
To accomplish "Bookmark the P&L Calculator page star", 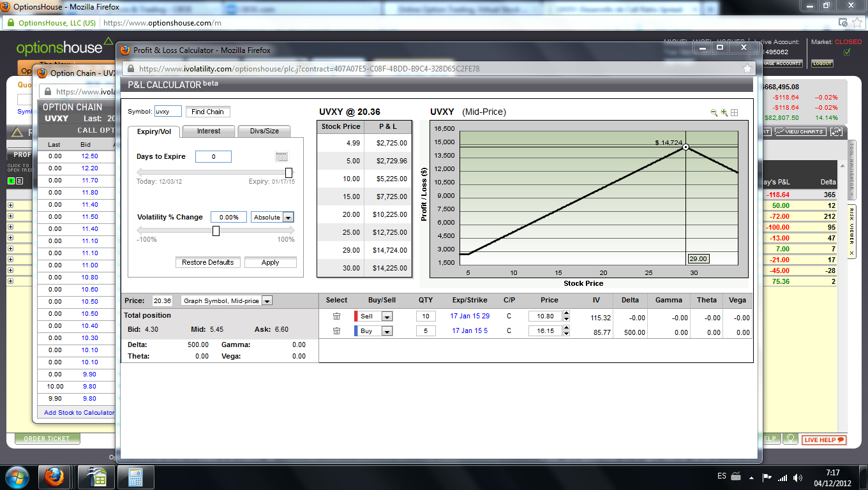I will (x=747, y=68).
